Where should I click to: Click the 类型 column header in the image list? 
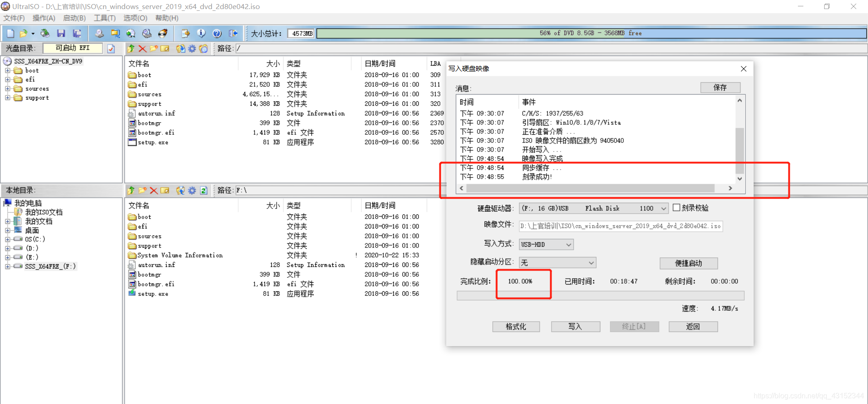pos(293,64)
